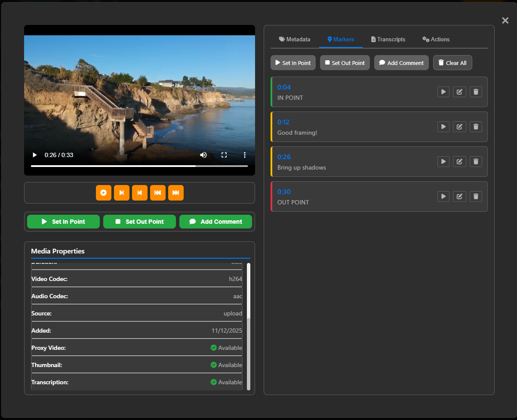Play from the 0:04 IN POINT marker
The image size is (517, 420).
coord(443,92)
